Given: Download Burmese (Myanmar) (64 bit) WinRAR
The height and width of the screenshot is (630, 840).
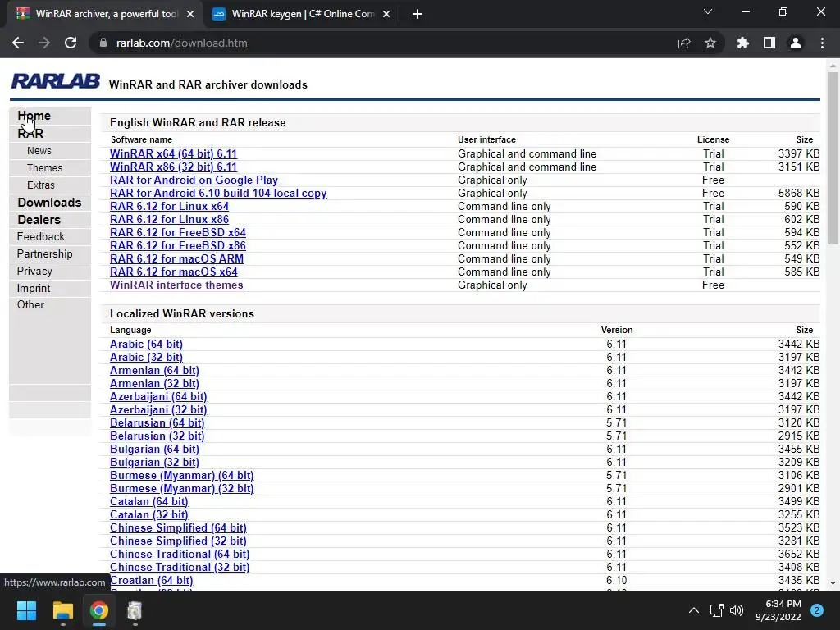Looking at the screenshot, I should (x=181, y=475).
